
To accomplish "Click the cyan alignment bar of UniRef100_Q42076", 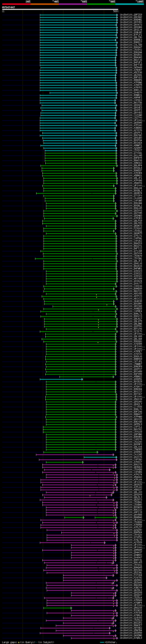I will [101, 457].
